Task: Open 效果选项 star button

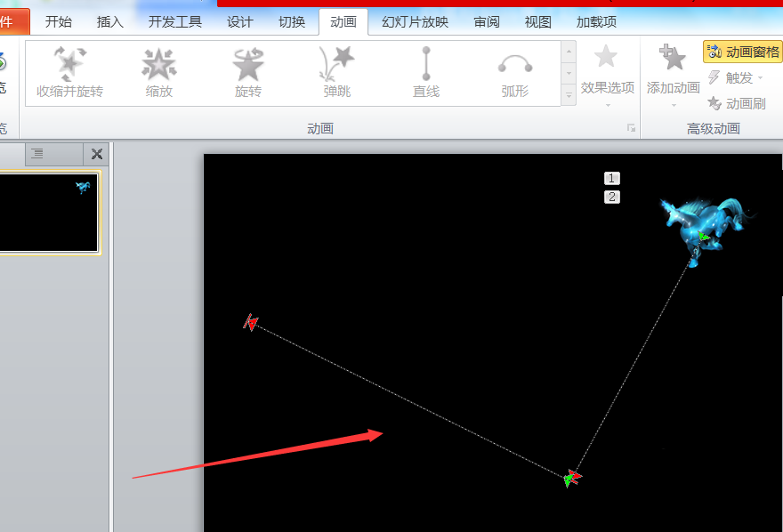Action: click(x=607, y=75)
